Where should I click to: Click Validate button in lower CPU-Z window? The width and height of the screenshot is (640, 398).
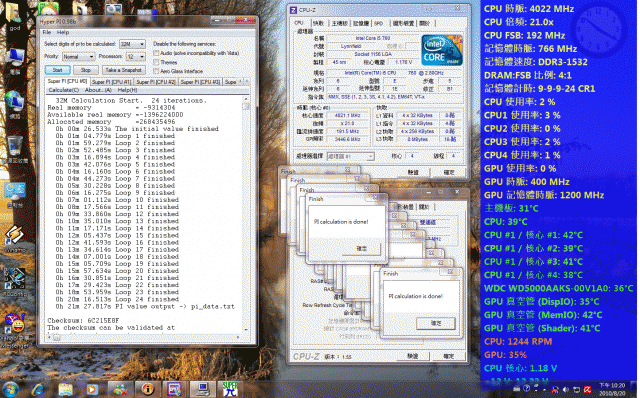coord(413,356)
